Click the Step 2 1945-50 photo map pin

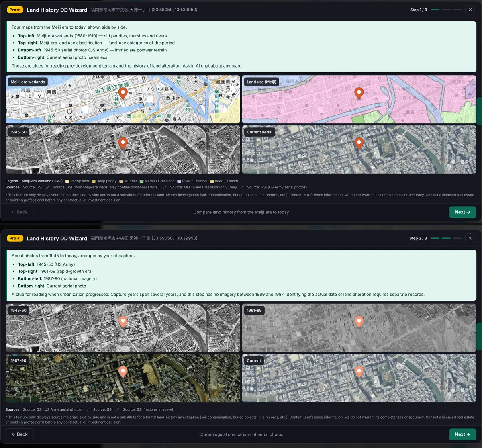point(123,322)
